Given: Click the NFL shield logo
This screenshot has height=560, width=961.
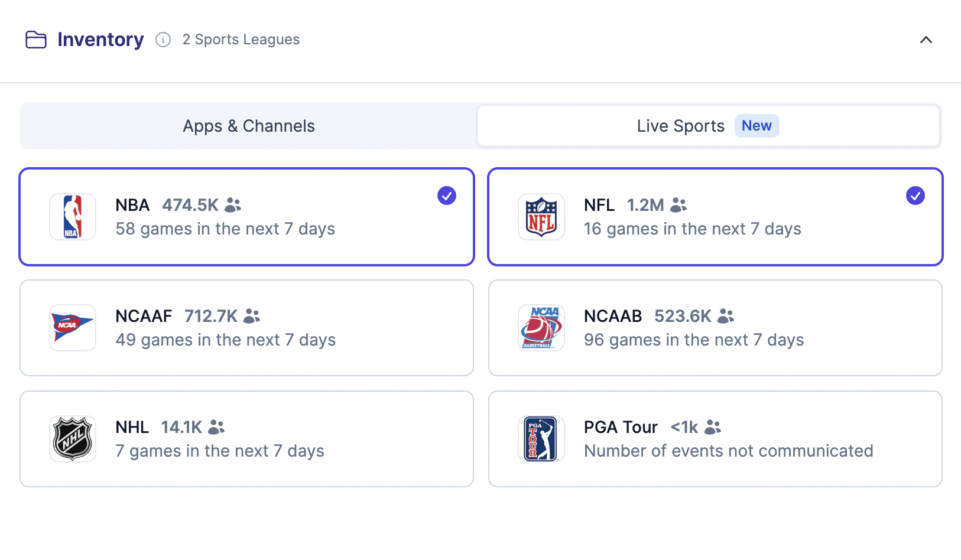Looking at the screenshot, I should [x=541, y=217].
